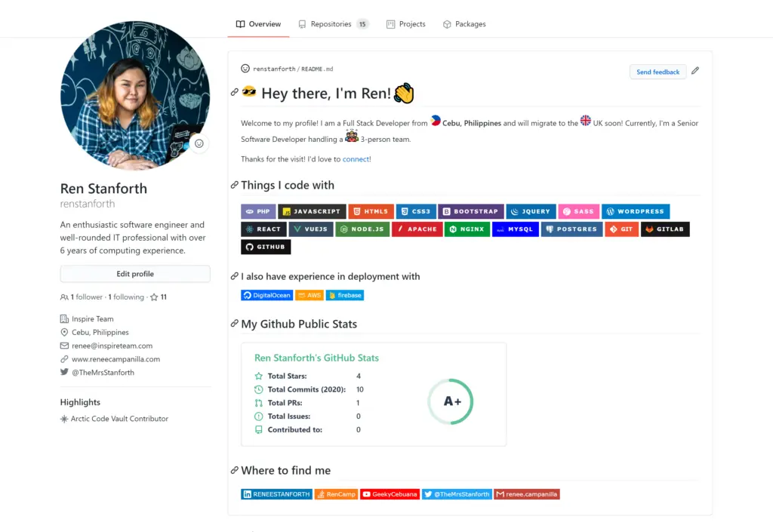
Task: Select the React badge under Things I code with
Action: pyautogui.click(x=263, y=229)
